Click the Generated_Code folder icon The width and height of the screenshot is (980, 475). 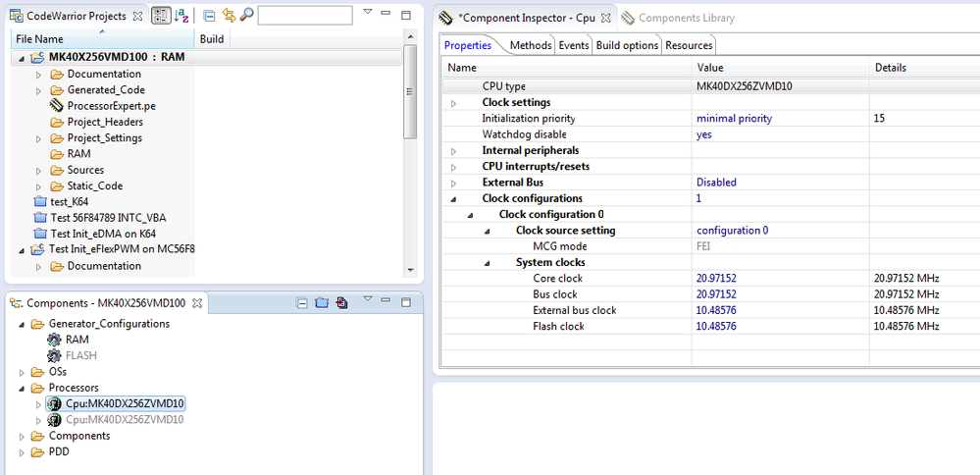click(x=57, y=90)
